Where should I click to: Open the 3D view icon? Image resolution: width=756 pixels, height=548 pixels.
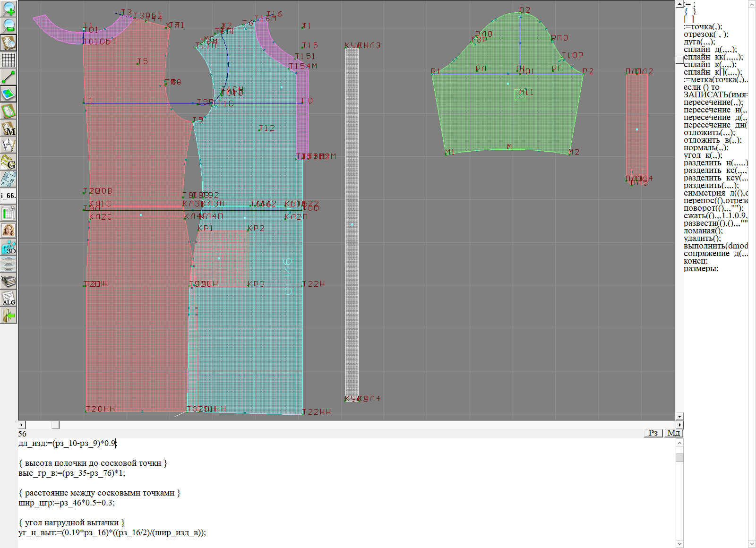[x=9, y=247]
